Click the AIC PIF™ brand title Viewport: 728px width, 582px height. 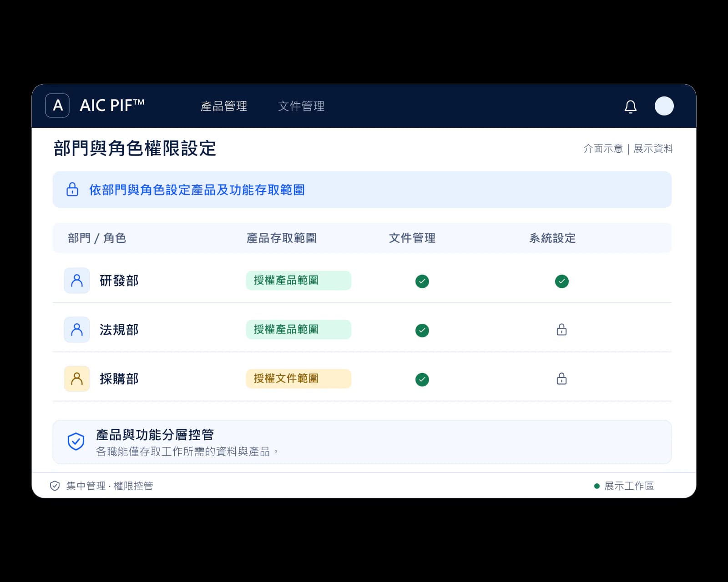click(x=112, y=105)
